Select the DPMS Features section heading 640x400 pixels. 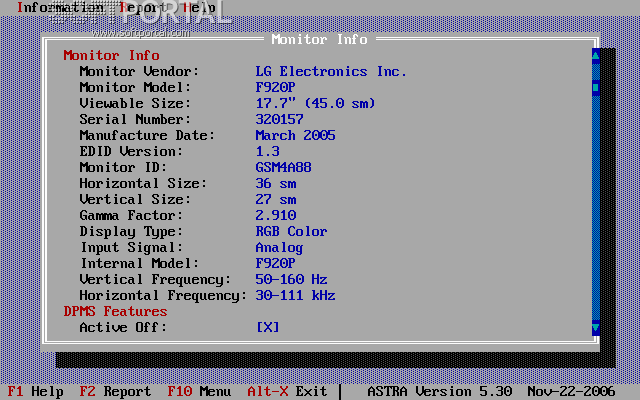(115, 311)
